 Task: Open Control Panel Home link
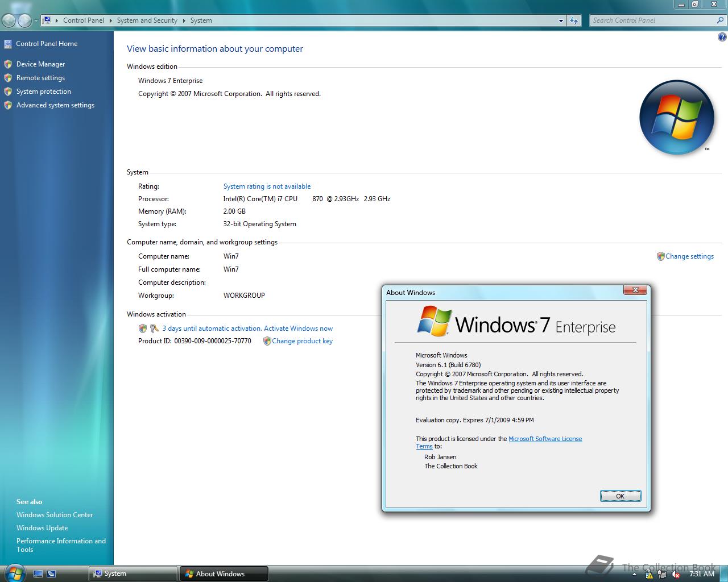(47, 44)
